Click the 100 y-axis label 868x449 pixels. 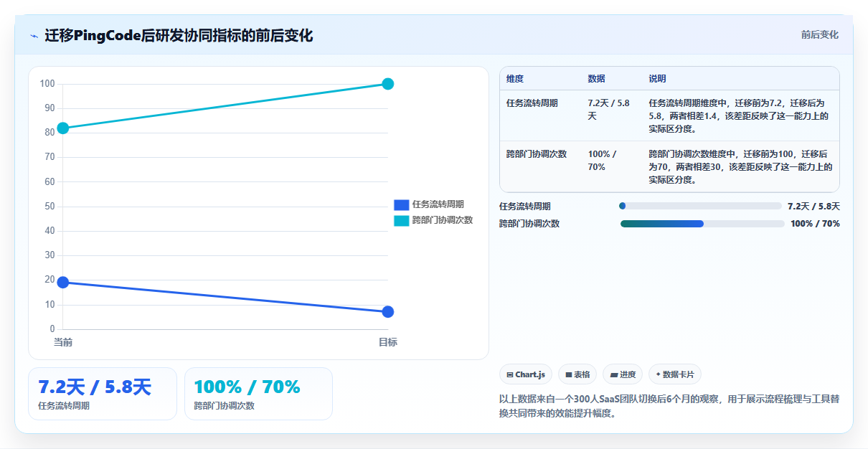[x=47, y=84]
